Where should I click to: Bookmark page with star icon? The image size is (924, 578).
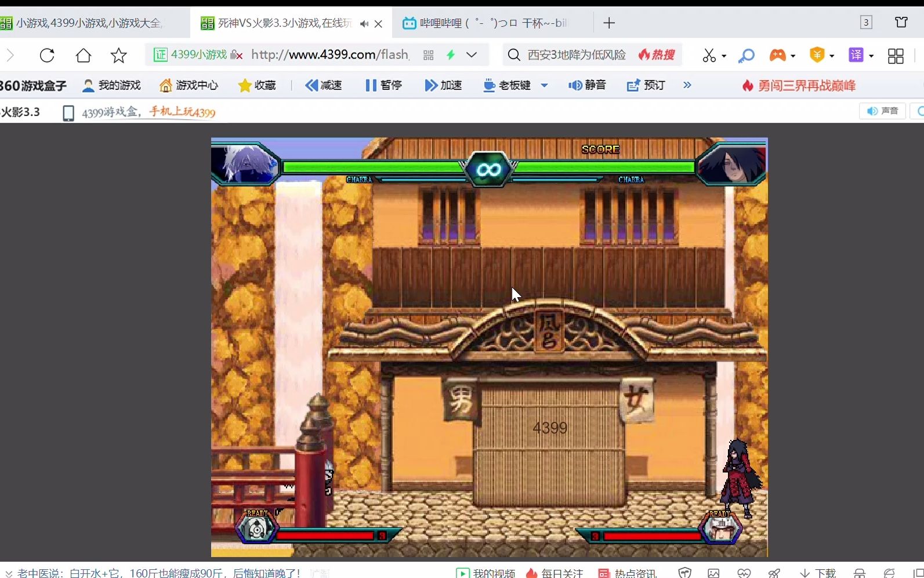pyautogui.click(x=119, y=55)
